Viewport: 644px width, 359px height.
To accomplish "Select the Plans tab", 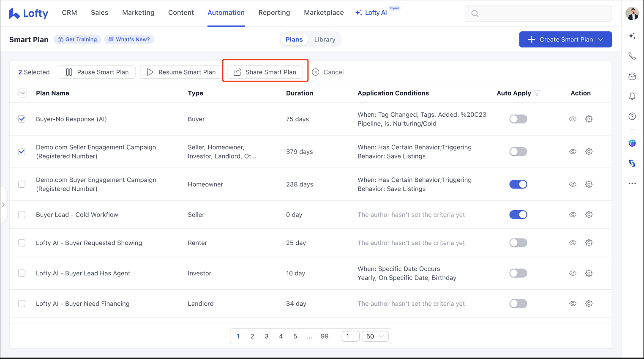I will (x=294, y=39).
